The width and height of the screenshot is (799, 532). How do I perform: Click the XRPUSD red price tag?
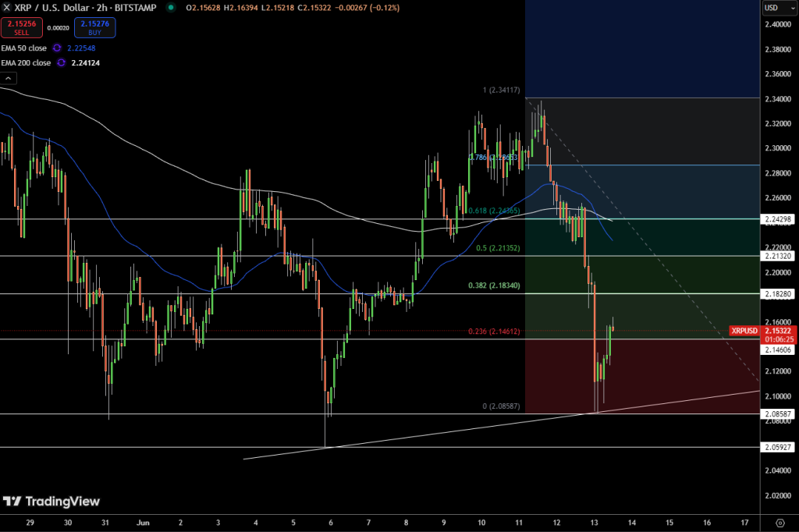tap(744, 331)
